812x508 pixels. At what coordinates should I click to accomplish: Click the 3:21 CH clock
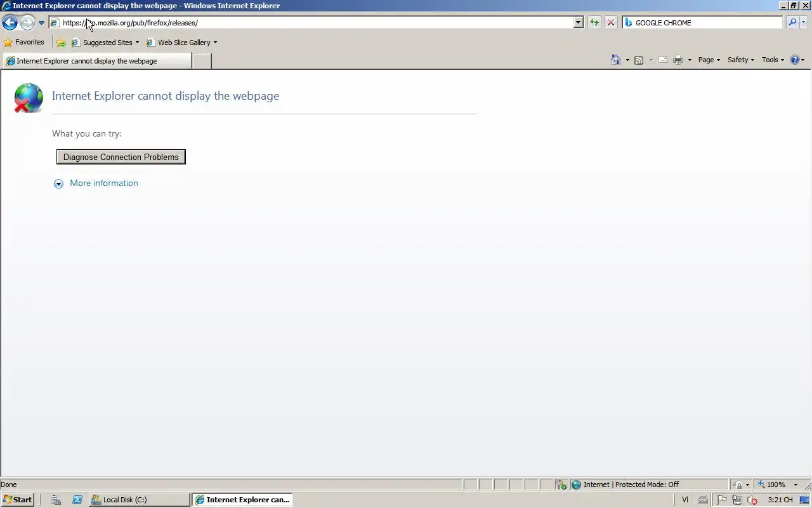click(780, 500)
